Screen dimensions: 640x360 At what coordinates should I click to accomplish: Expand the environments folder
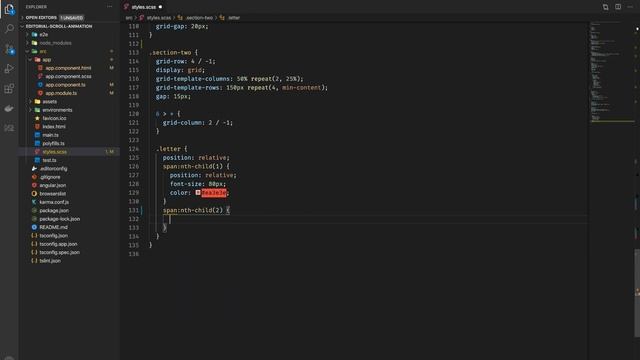coord(57,110)
